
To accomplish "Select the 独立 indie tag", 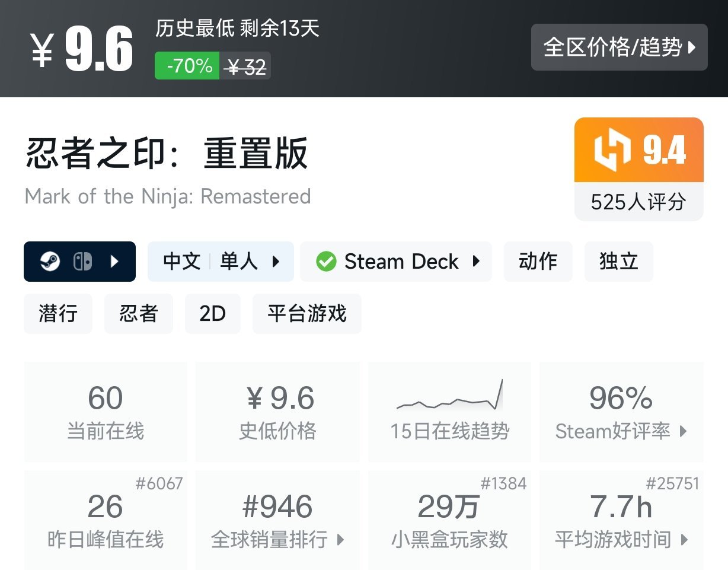I will (x=618, y=262).
